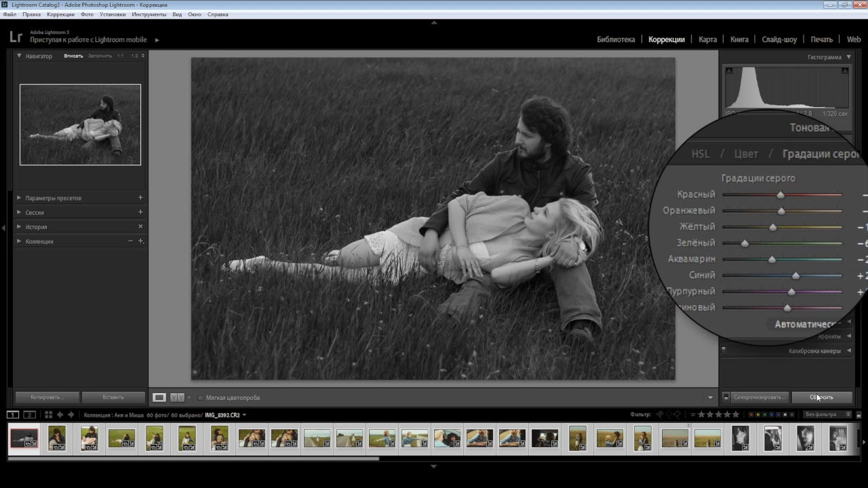Screen dimensions: 868x488
Task: Add a collection with the Коллекции plus icon
Action: click(x=140, y=241)
